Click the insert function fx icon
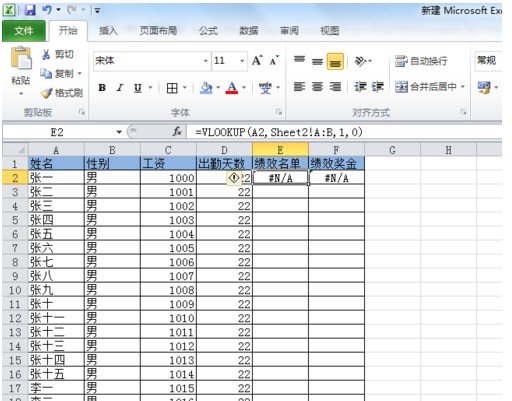Screen dimensions: 512x401 [177, 132]
